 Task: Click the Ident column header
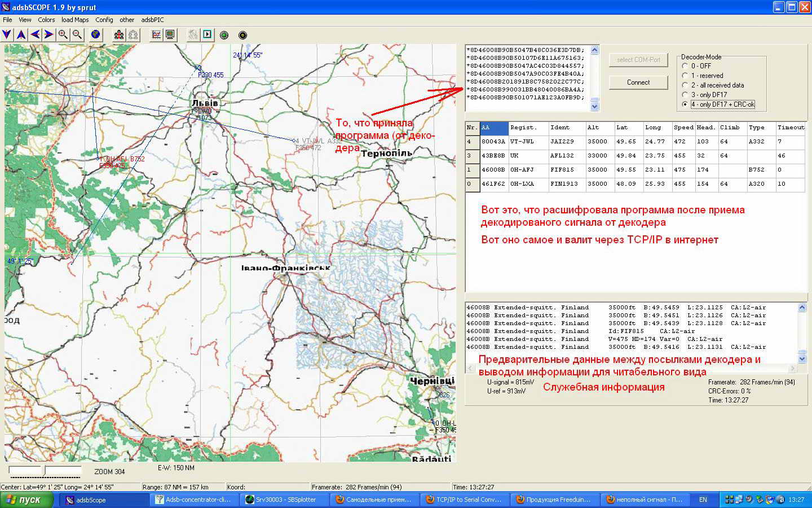567,128
